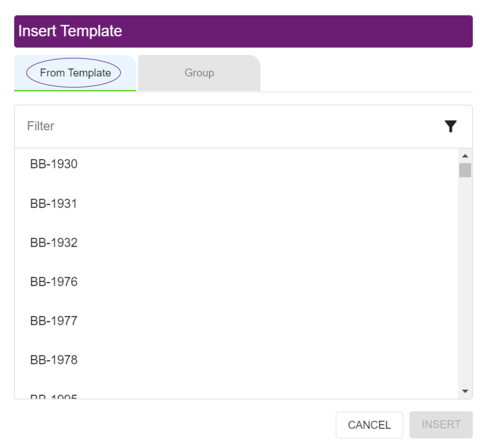
Task: Select the BB-1976 list item
Action: click(x=54, y=281)
